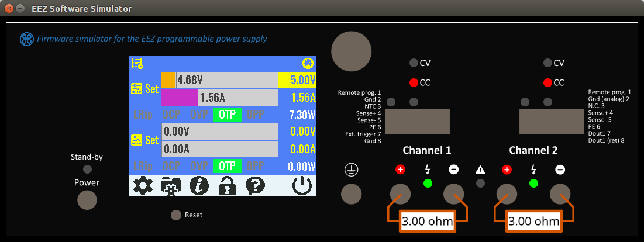Click the Channel 1 red CC indicator
This screenshot has height=242, width=644.
(x=414, y=83)
